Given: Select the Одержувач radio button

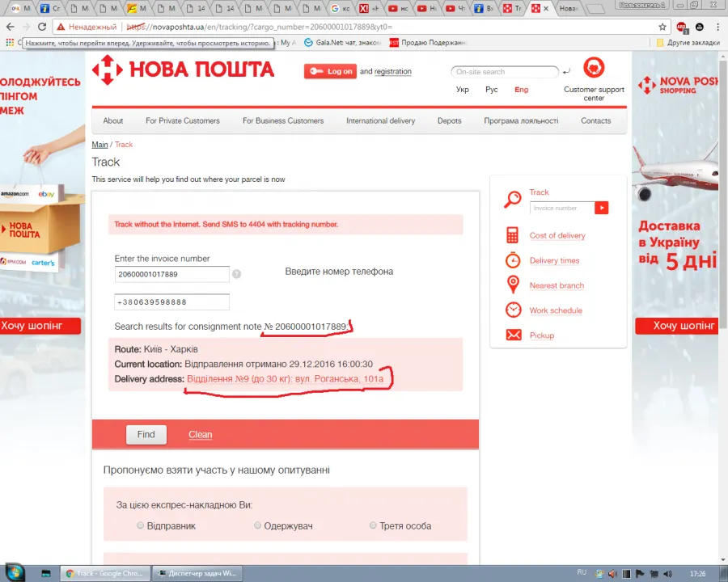Looking at the screenshot, I should (x=258, y=525).
